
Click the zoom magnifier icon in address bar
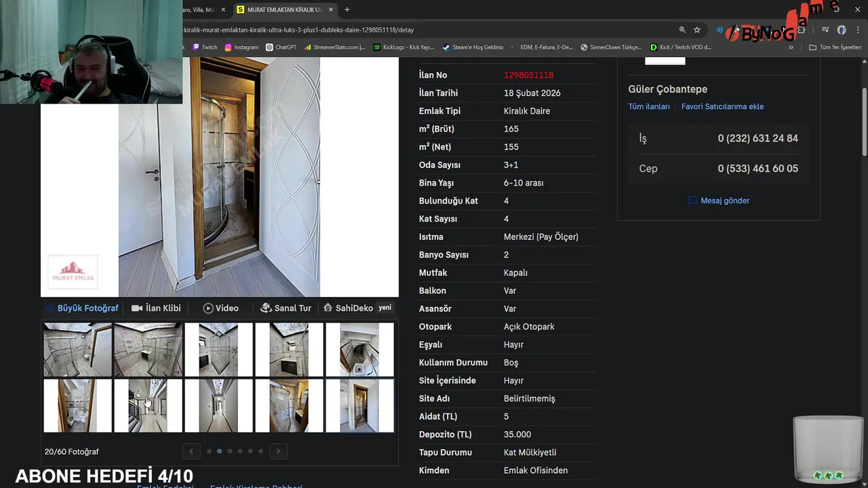682,30
